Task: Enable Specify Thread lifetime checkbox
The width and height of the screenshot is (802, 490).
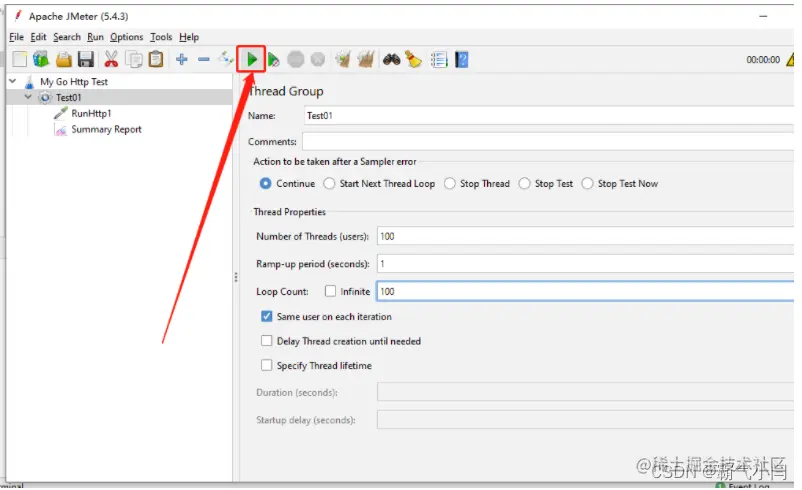Action: (x=266, y=365)
